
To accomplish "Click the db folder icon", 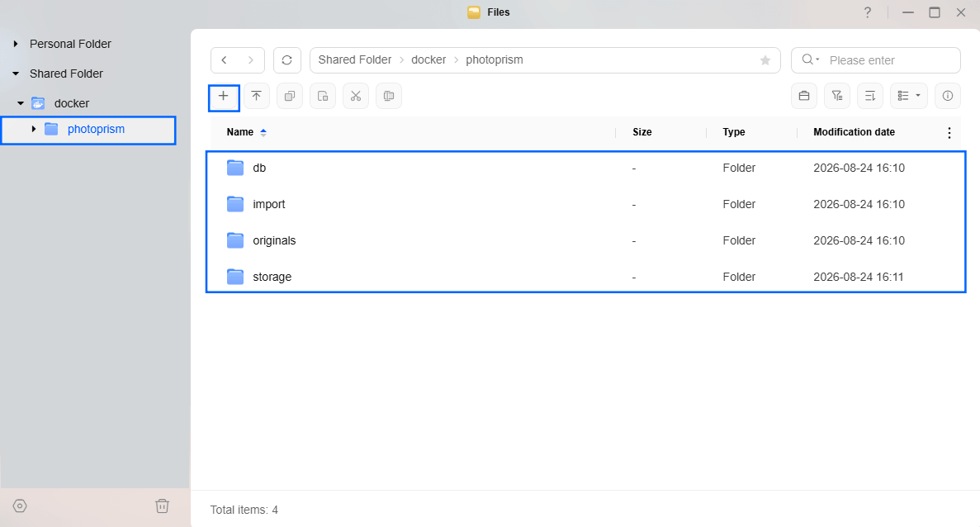I will 235,168.
